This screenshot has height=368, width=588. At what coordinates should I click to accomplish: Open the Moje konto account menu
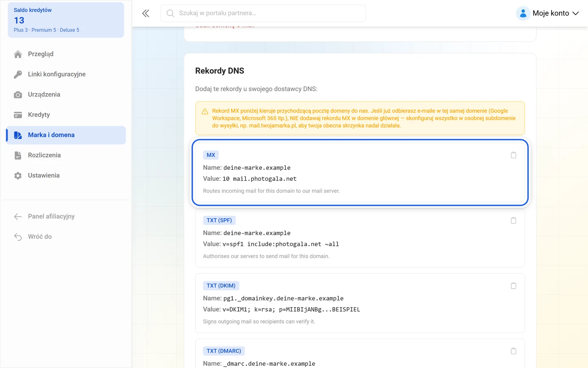(x=548, y=13)
